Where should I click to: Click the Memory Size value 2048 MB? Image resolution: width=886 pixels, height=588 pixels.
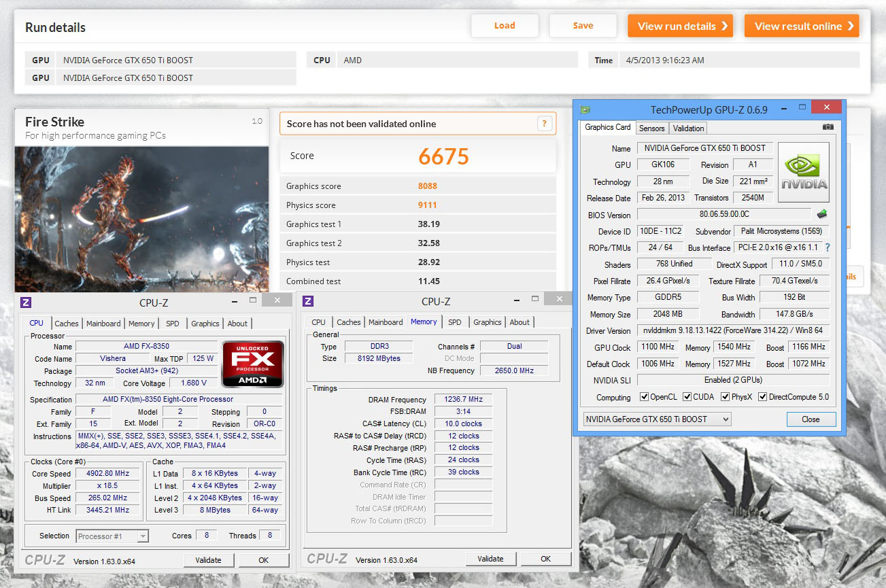click(x=668, y=314)
